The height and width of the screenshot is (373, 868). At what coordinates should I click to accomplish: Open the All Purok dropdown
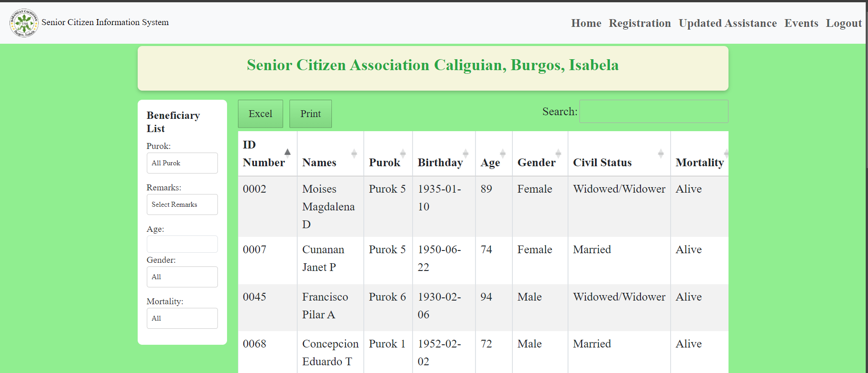pos(182,163)
